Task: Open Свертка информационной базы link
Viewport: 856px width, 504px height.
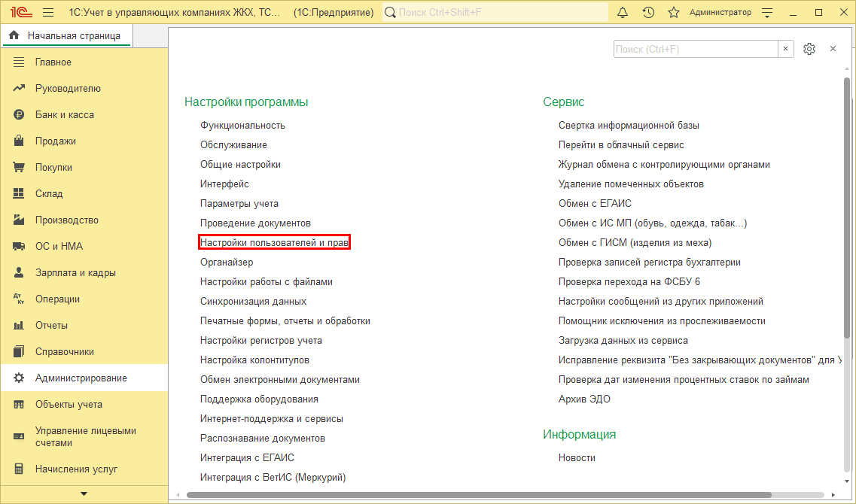Action: pyautogui.click(x=629, y=126)
